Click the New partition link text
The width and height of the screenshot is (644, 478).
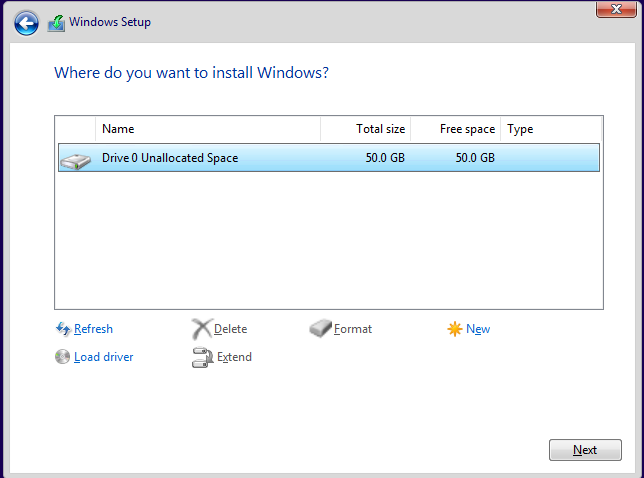click(x=478, y=329)
